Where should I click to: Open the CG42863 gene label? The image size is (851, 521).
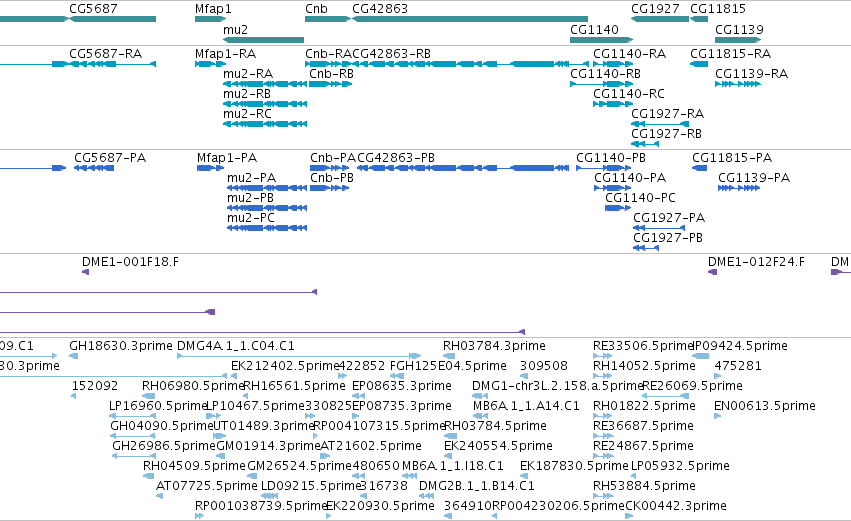(x=380, y=9)
